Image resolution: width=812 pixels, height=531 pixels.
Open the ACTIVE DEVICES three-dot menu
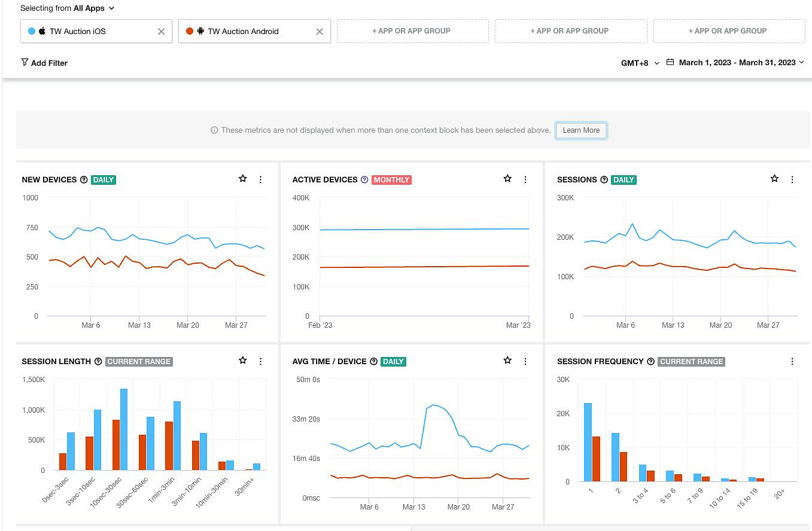tap(525, 179)
